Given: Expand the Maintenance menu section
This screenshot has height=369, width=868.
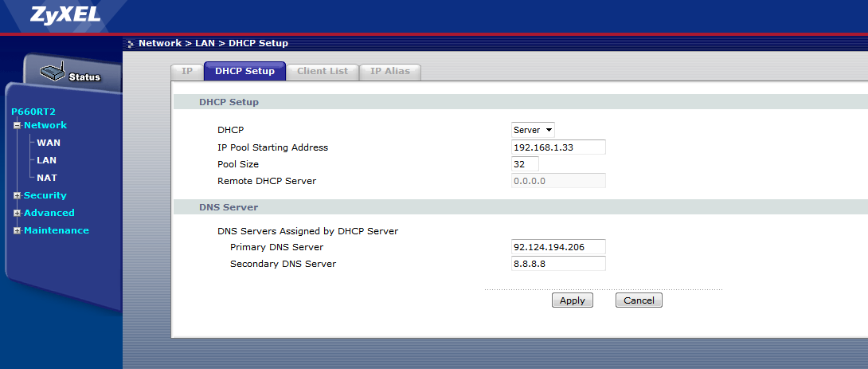Looking at the screenshot, I should (17, 231).
